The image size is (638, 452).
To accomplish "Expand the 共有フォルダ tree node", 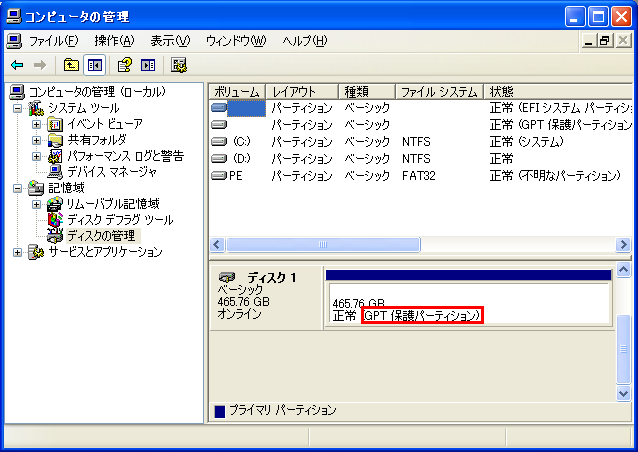I will pos(36,140).
